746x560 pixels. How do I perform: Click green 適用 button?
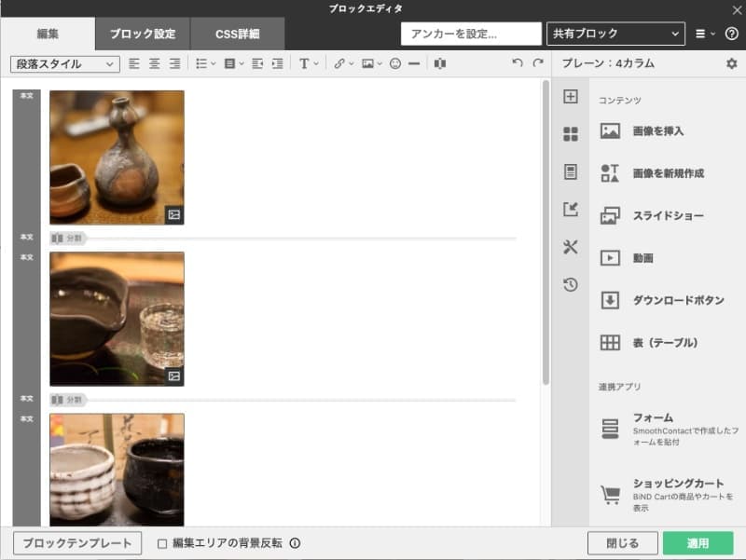click(698, 543)
